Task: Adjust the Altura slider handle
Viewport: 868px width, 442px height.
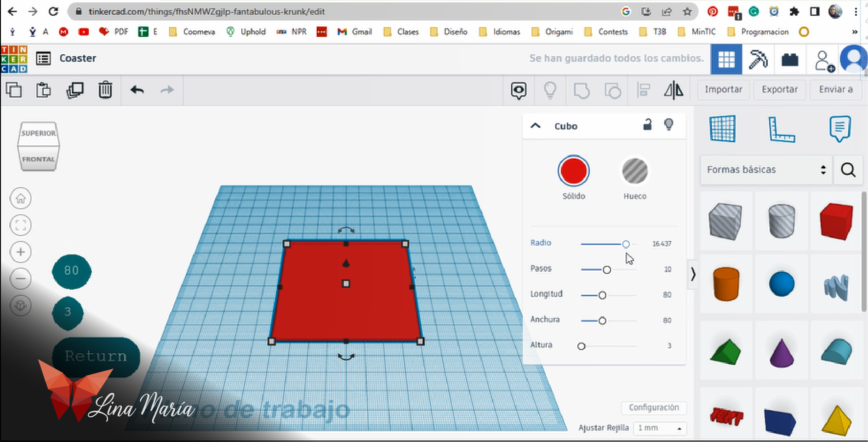Action: pyautogui.click(x=582, y=346)
